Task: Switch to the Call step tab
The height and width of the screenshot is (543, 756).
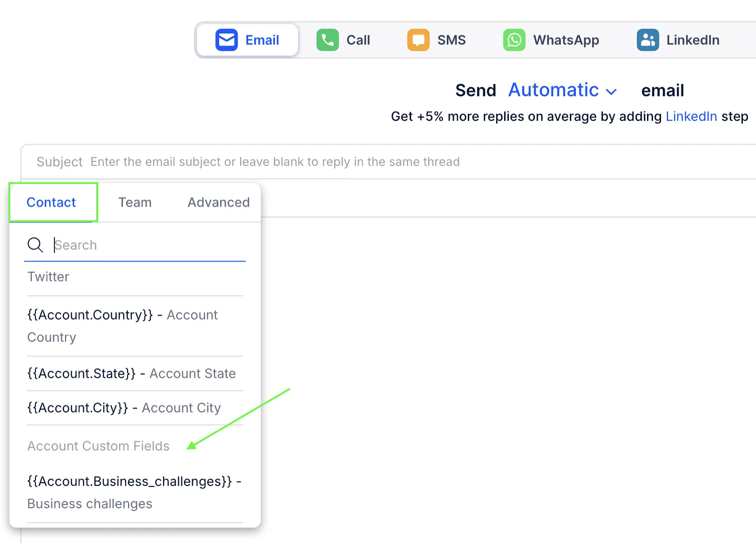Action: tap(344, 40)
